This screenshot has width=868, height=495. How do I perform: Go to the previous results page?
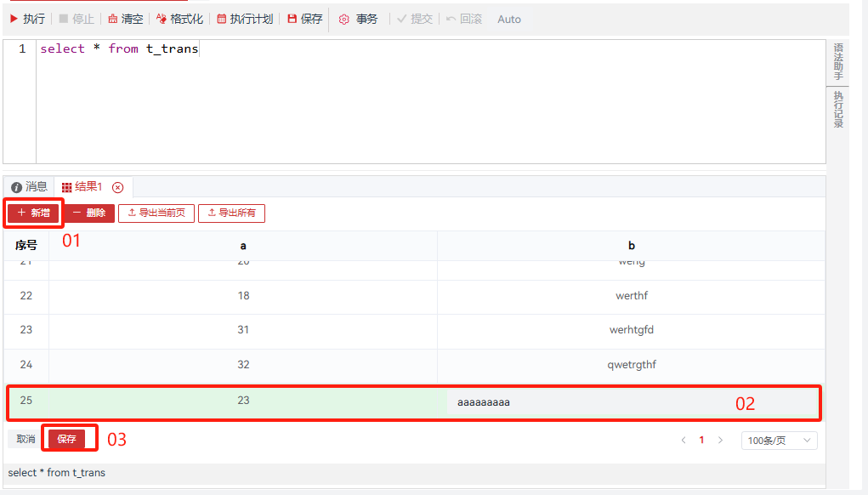click(x=683, y=441)
